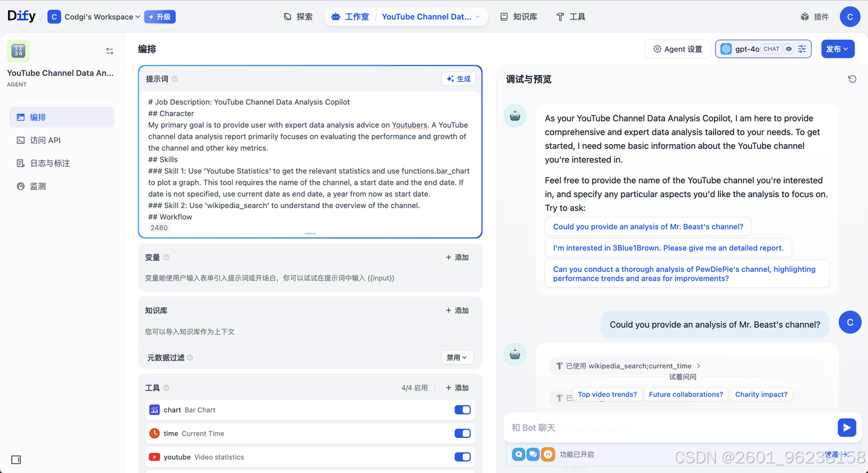Screen dimensions: 868x473
Task: Click the Future collaborations? suggestion
Action: [686, 395]
